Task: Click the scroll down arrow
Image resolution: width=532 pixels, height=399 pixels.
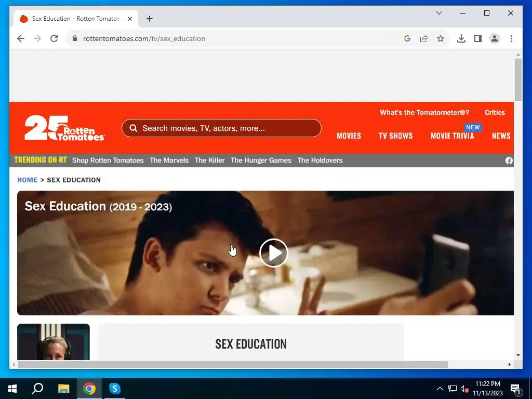Action: tap(518, 355)
